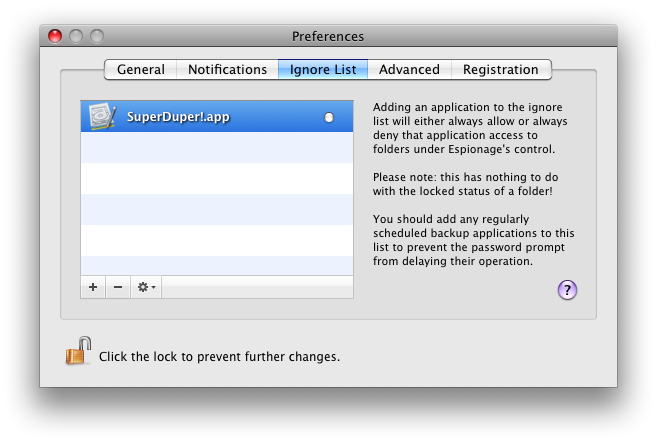Screen dimensions: 657x442
Task: Click the purple help question mark button
Action: (567, 290)
